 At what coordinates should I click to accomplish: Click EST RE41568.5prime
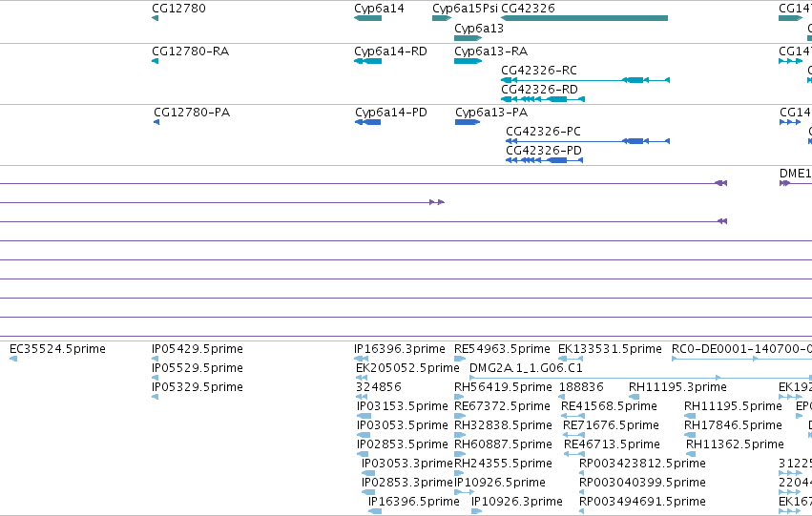609,406
